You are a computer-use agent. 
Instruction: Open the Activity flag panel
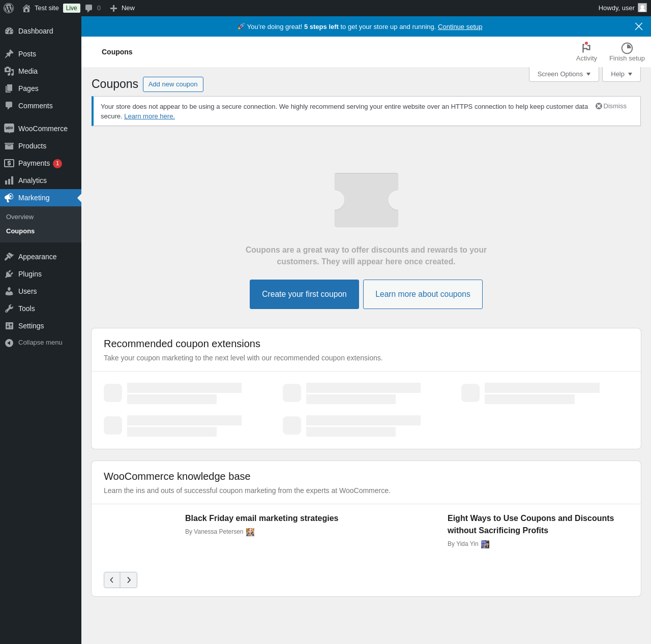586,52
